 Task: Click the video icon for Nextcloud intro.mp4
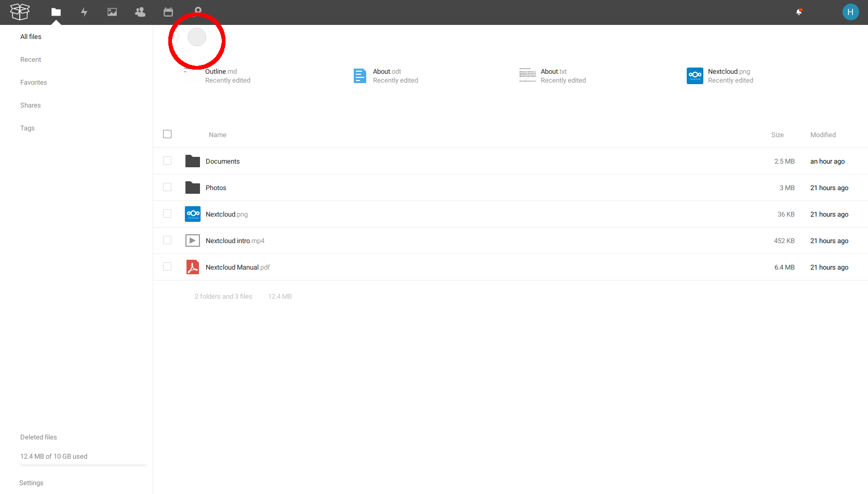pyautogui.click(x=193, y=241)
